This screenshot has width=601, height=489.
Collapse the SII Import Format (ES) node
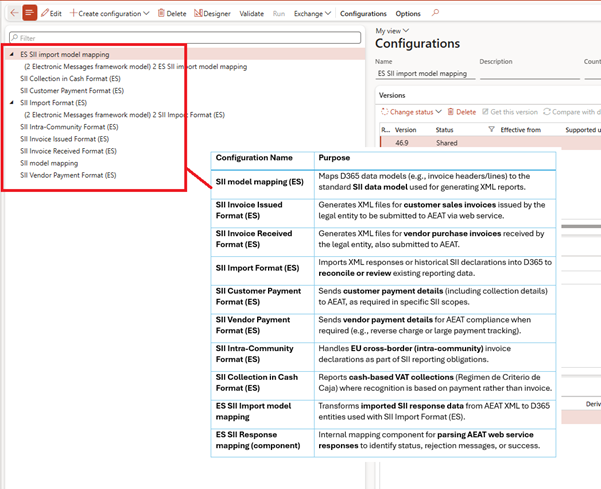12,103
